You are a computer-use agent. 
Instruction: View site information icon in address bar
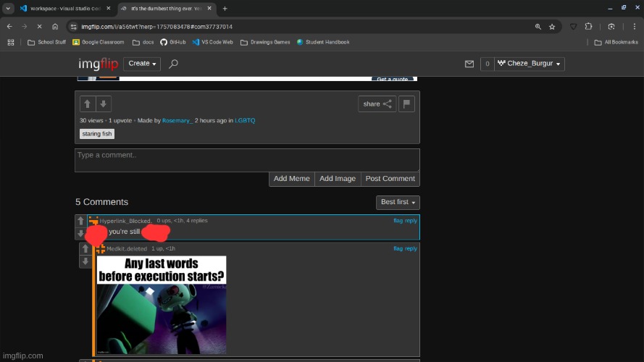tap(73, 27)
